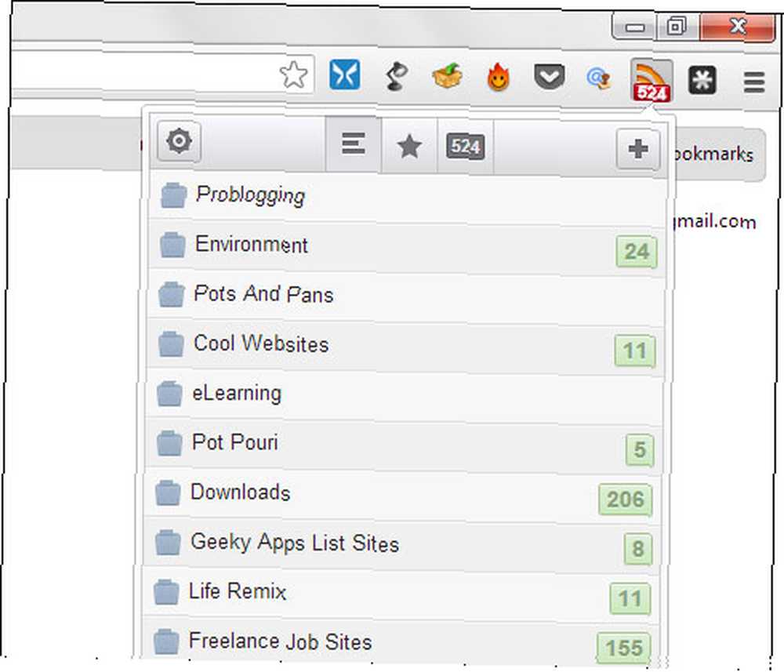
Task: Click the 155 unread badge for Freelance Job Sites
Action: (x=623, y=648)
